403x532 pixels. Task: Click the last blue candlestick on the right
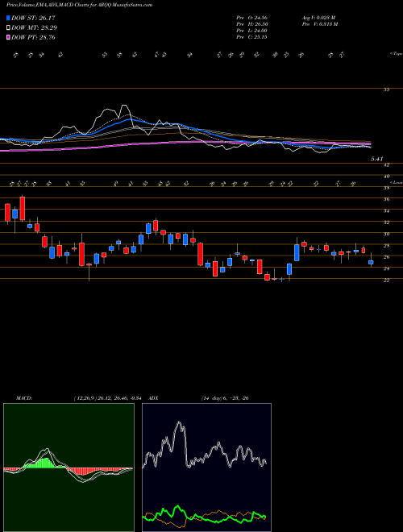click(x=371, y=262)
